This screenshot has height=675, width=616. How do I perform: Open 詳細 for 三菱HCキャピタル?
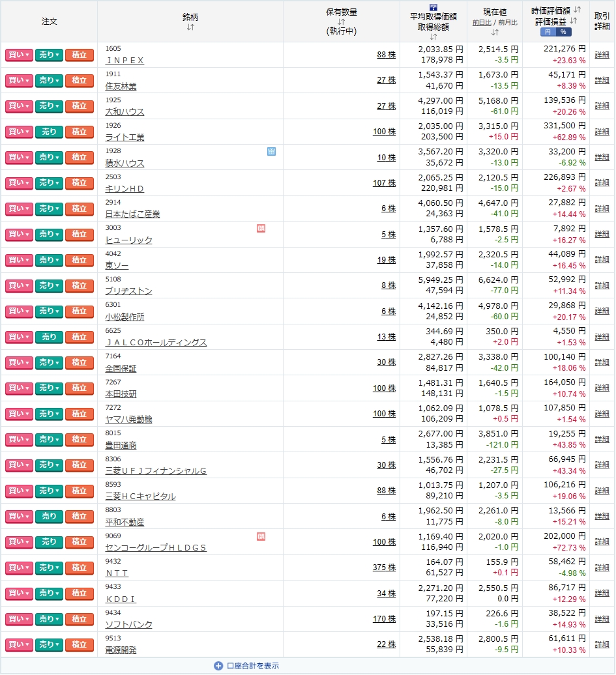click(x=602, y=491)
